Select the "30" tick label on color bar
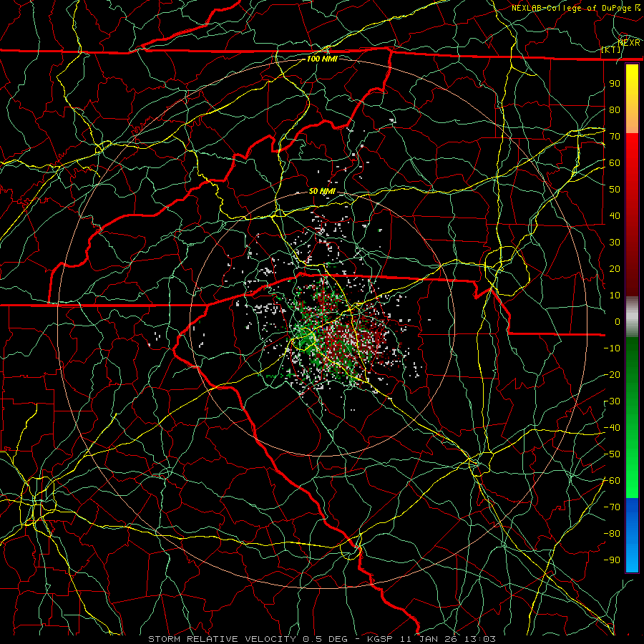 click(x=615, y=243)
